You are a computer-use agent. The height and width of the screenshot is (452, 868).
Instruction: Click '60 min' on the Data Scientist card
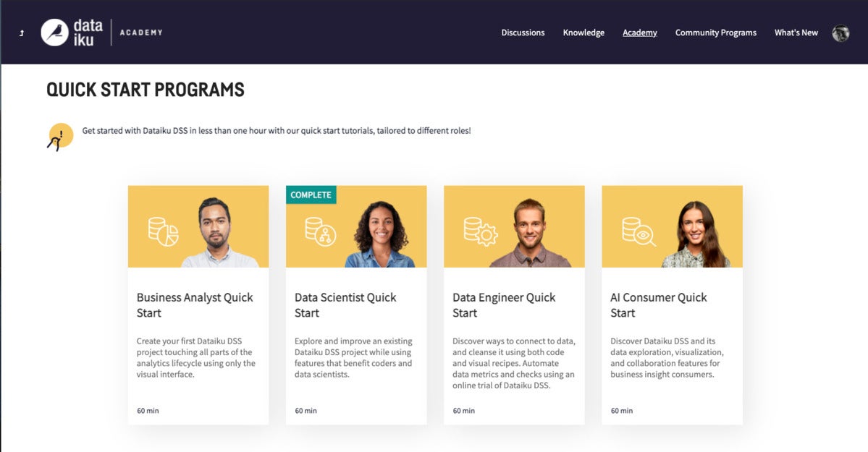(306, 411)
